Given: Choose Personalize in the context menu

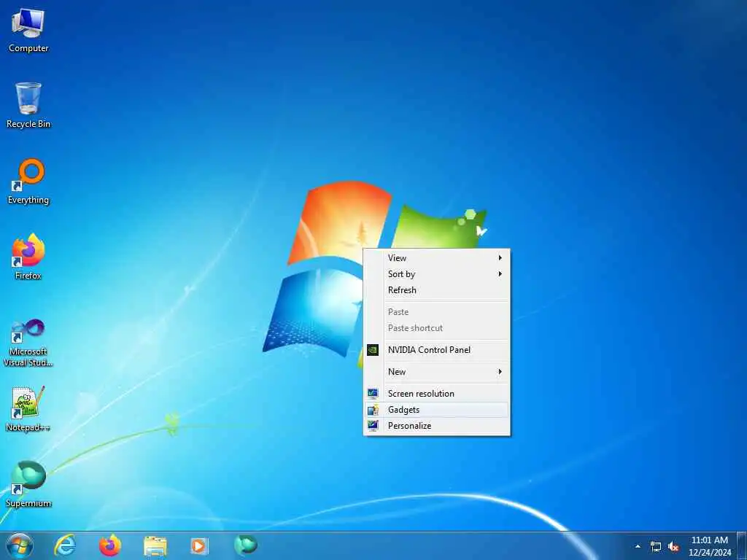Looking at the screenshot, I should pos(437,426).
